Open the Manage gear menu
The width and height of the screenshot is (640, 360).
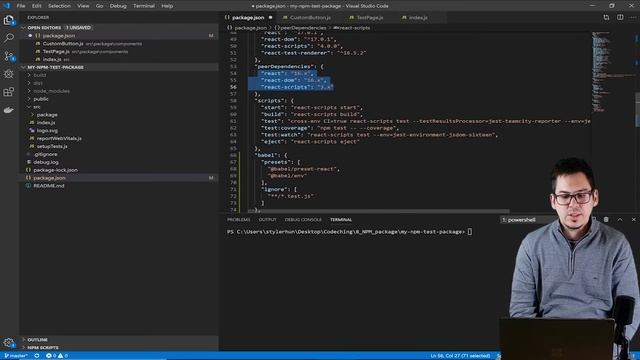coord(9,343)
